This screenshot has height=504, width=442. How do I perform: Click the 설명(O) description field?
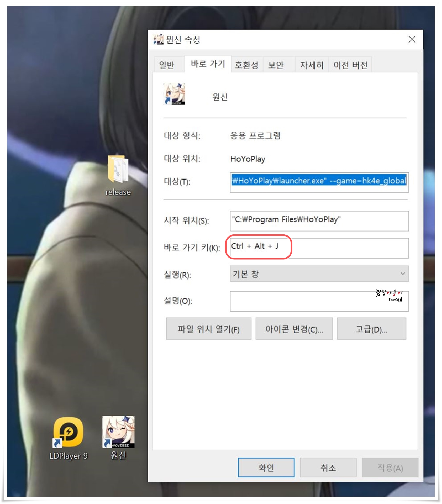(x=319, y=301)
